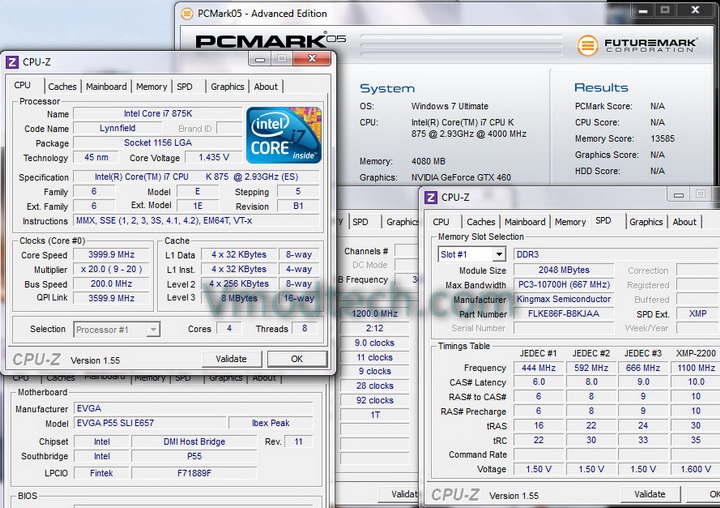Click the x 20.0 ( 9 - 20 ) multiplier value

111,269
